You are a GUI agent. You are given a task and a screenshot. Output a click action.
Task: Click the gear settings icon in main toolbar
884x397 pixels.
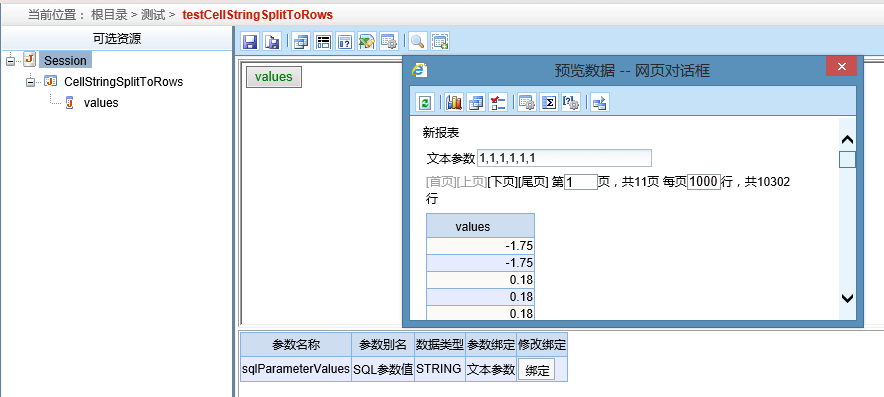coord(388,42)
